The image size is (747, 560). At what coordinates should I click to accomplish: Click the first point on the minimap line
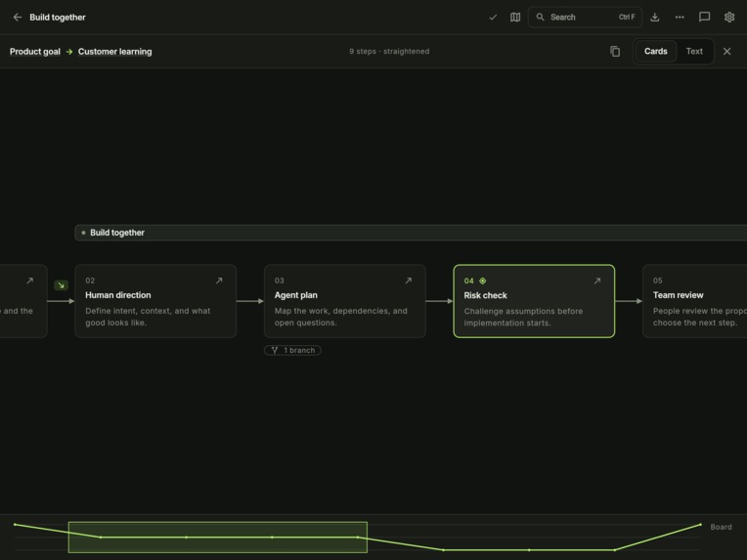click(16, 524)
